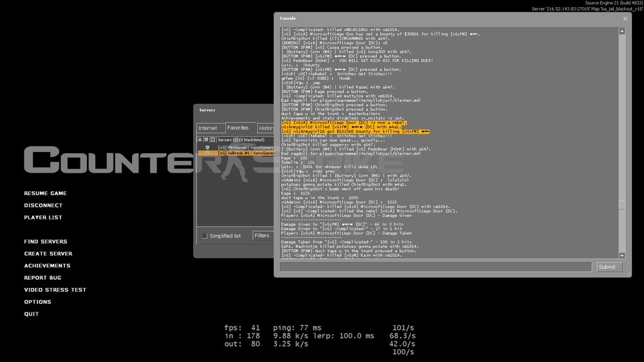This screenshot has height=362, width=644.
Task: Enable the Simplified list checkbox
Action: 205,236
